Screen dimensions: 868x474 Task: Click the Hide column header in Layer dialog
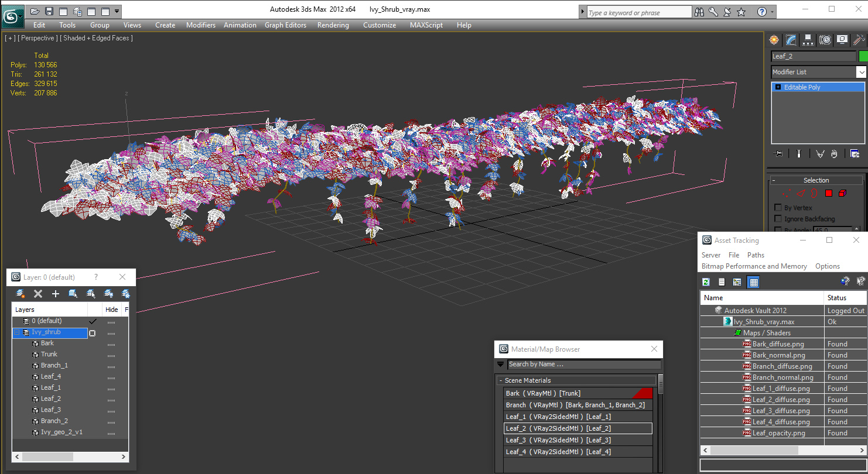click(x=111, y=310)
